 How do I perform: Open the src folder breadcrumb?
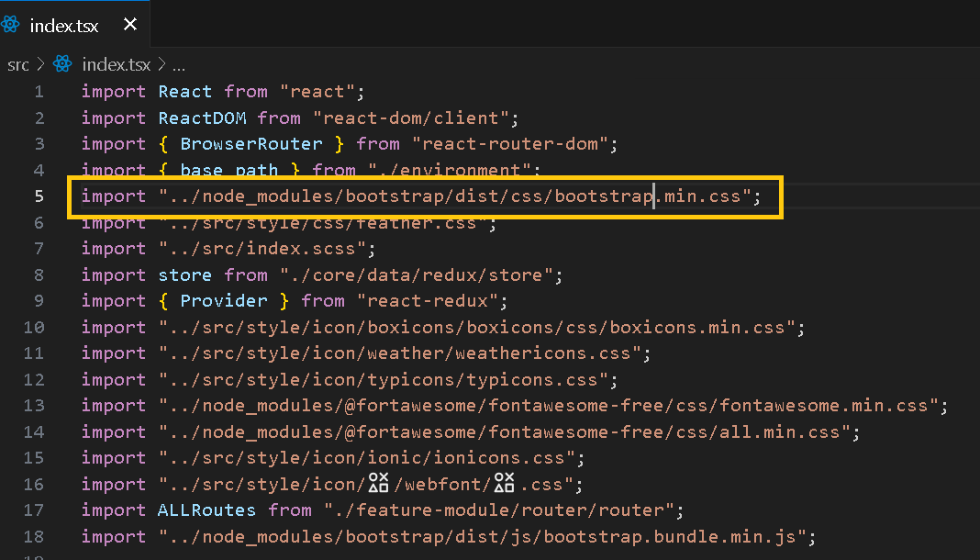18,64
